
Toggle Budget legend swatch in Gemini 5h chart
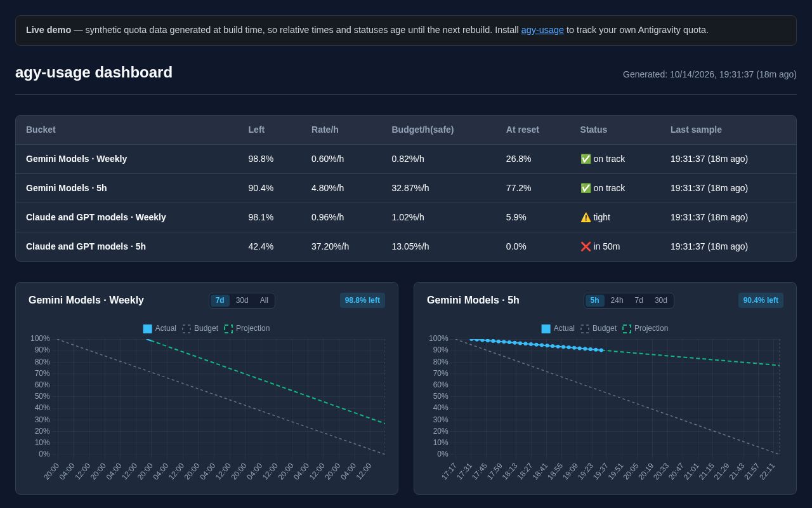pos(585,329)
